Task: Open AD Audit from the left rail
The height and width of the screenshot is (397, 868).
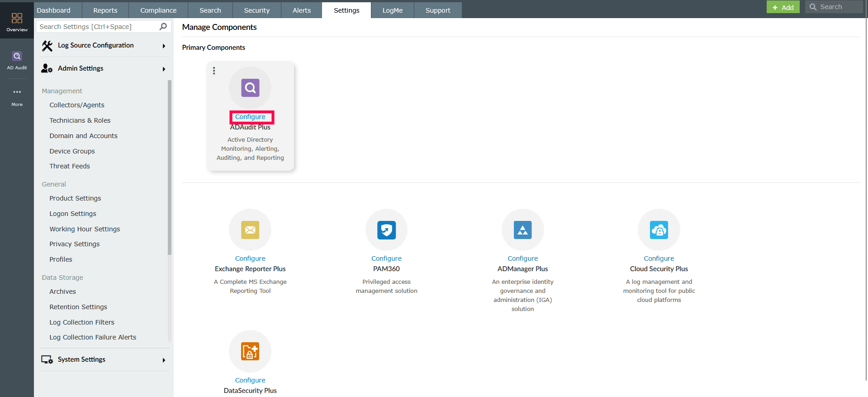Action: coord(17,60)
